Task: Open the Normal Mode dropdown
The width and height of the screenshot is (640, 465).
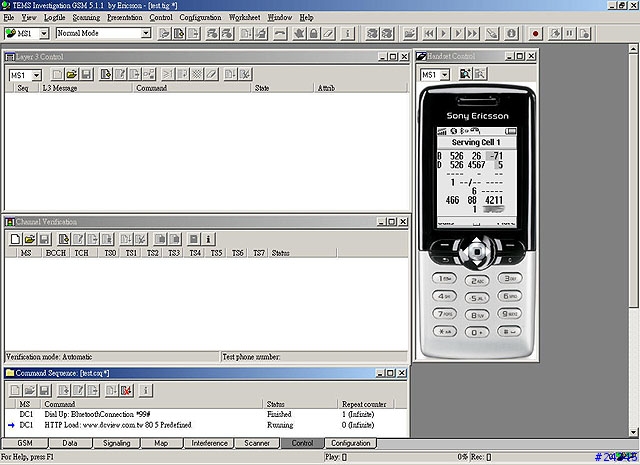Action: coord(146,33)
